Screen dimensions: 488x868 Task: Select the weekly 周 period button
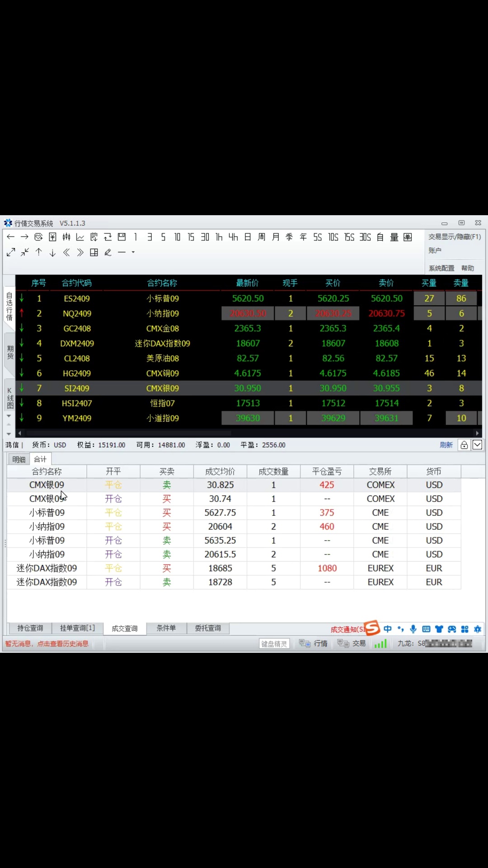point(262,237)
